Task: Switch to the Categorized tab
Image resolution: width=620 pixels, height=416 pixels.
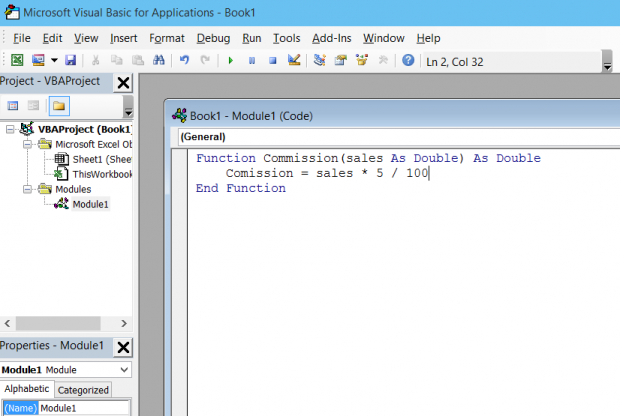Action: click(83, 390)
